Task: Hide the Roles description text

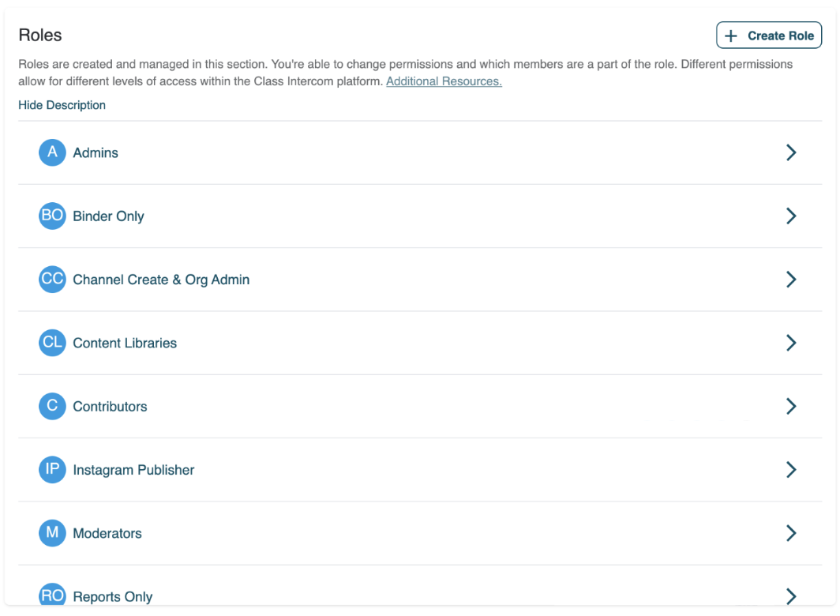Action: [62, 105]
